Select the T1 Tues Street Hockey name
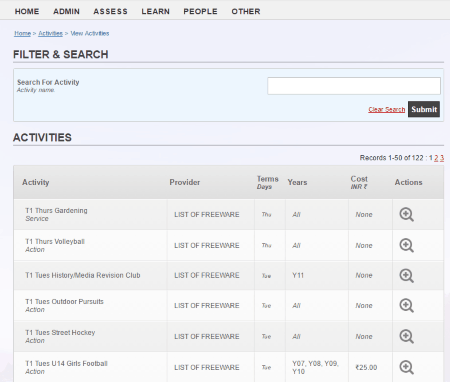This screenshot has height=382, width=450. [60, 333]
